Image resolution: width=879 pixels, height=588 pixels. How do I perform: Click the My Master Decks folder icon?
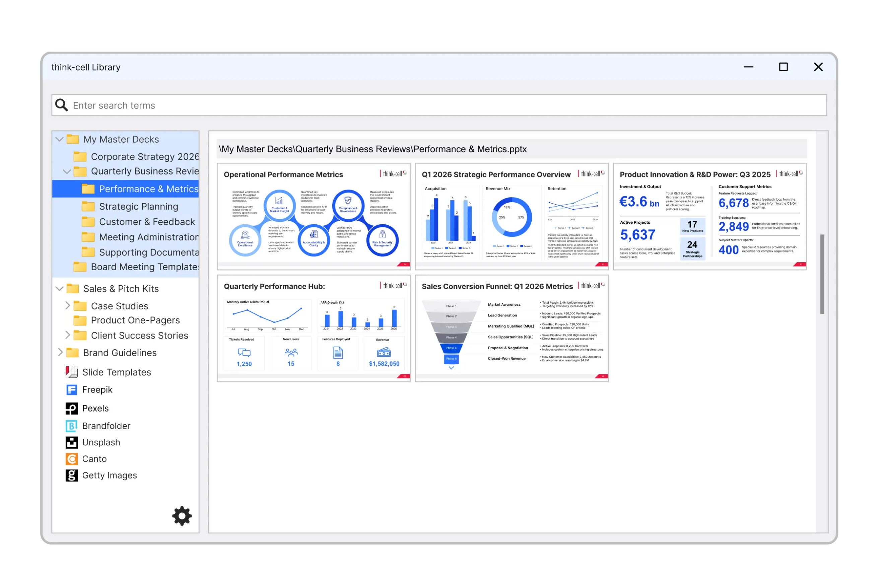(x=73, y=139)
